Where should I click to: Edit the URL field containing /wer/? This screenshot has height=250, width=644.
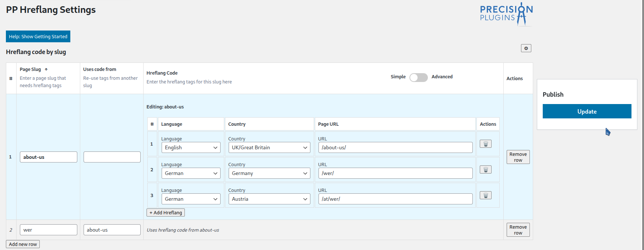coord(395,173)
